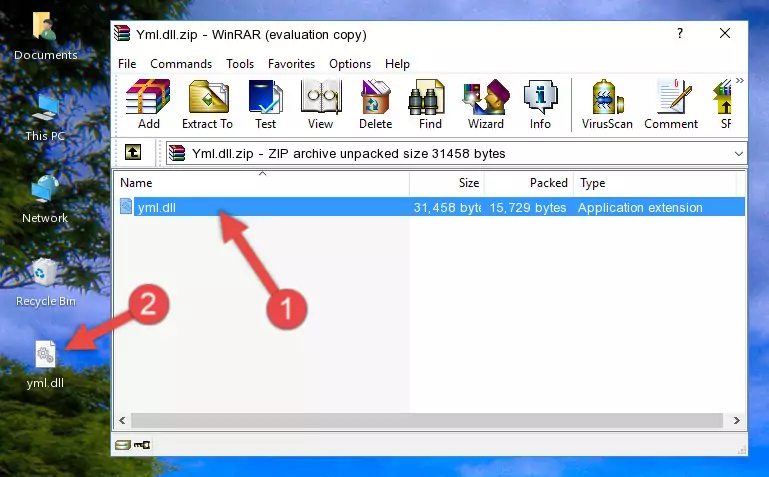The width and height of the screenshot is (769, 477).
Task: Open the Comment tool
Action: click(x=671, y=104)
